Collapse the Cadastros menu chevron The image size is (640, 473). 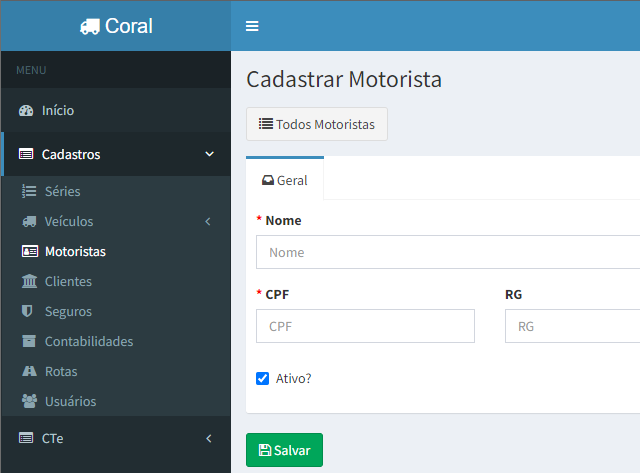click(x=209, y=155)
